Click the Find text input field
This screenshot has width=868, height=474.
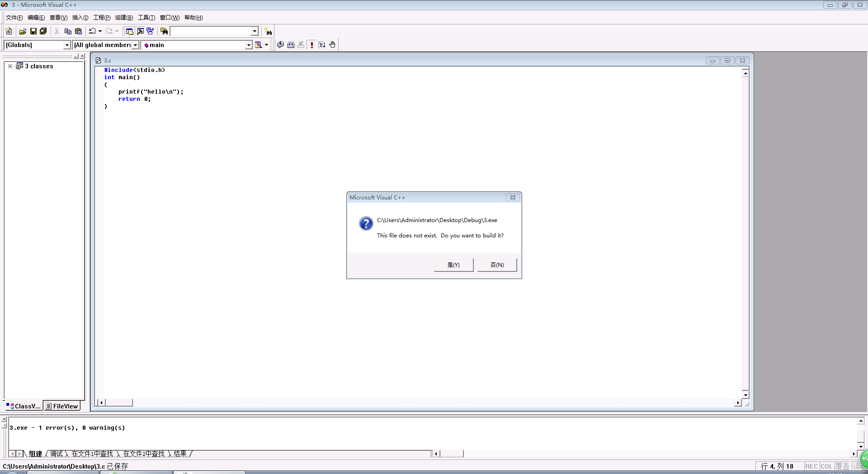point(211,31)
